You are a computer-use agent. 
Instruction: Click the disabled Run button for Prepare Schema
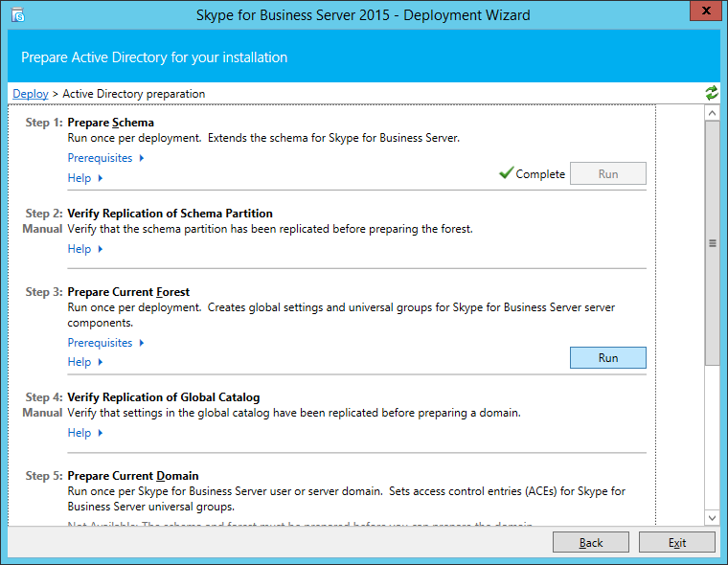607,173
